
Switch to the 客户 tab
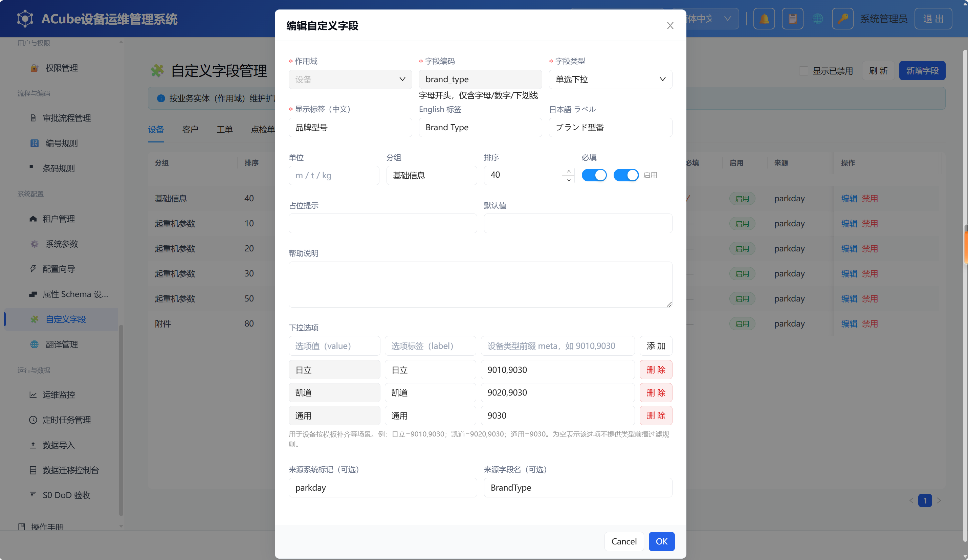(190, 130)
